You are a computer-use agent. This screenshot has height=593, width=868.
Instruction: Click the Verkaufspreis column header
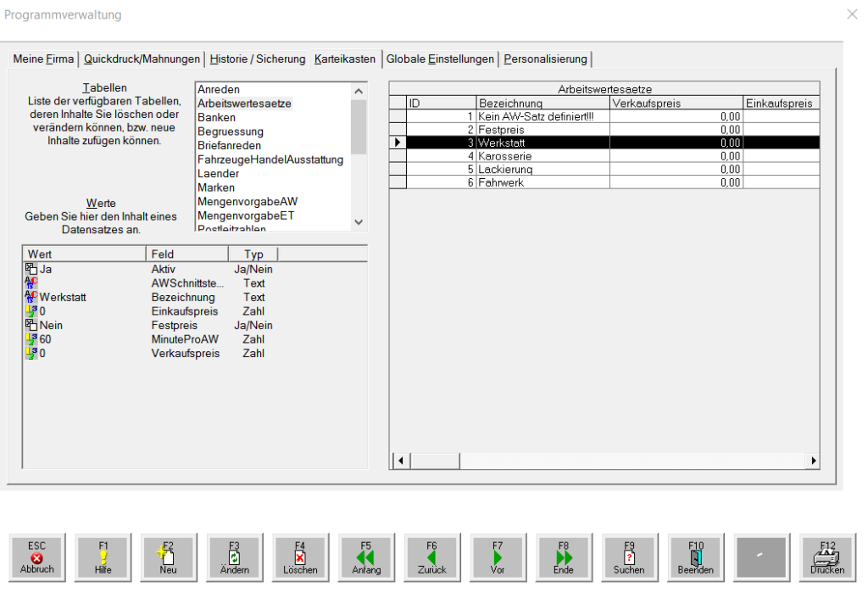[676, 103]
